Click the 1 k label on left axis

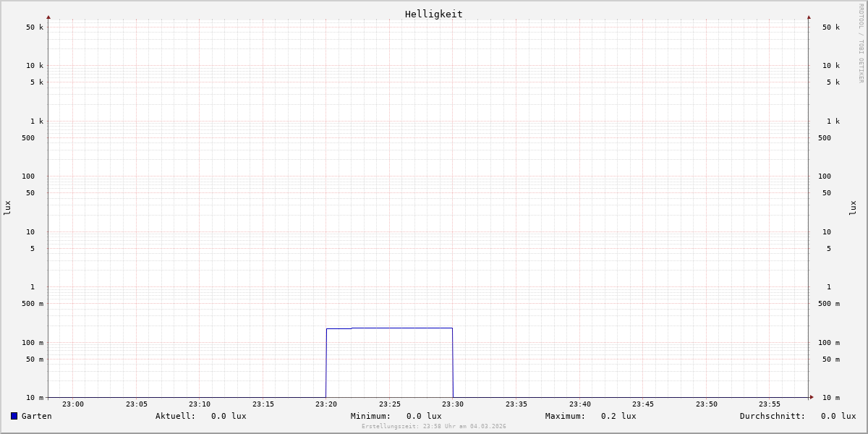(x=37, y=122)
